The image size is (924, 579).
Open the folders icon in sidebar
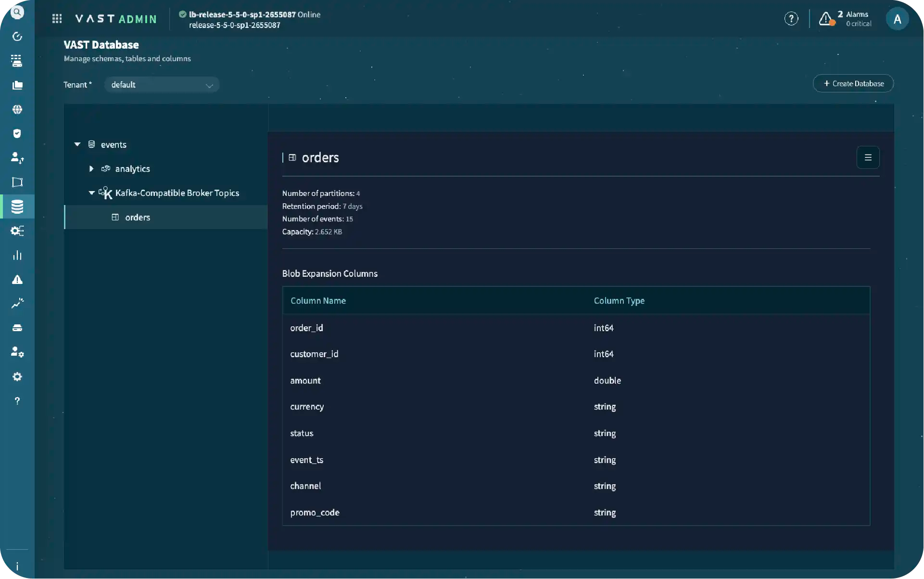(17, 85)
